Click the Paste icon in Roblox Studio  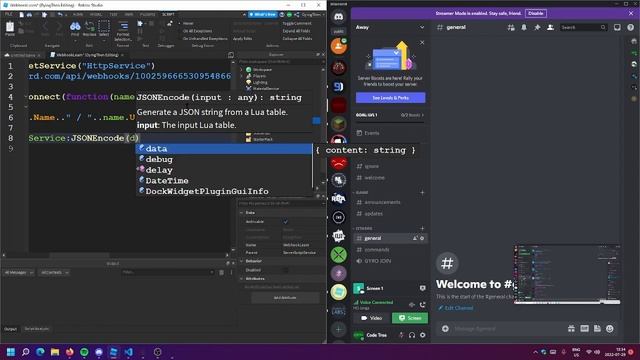tap(10, 29)
